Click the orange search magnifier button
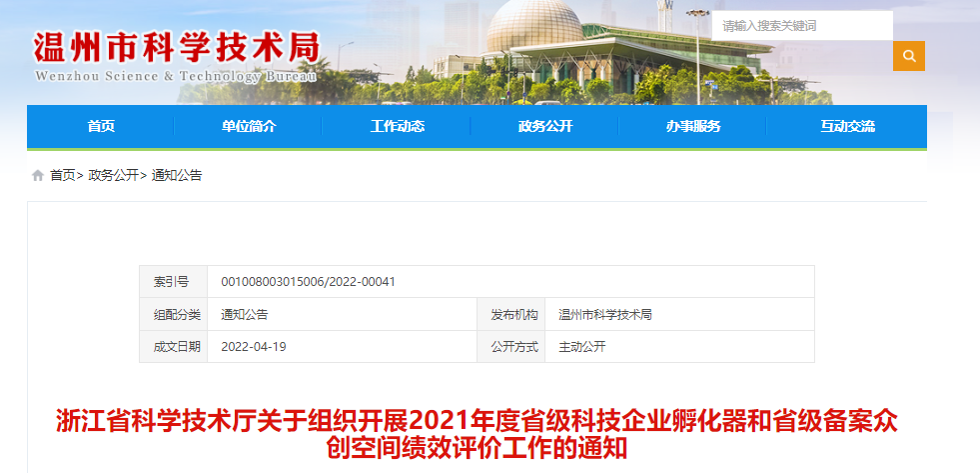 909,56
